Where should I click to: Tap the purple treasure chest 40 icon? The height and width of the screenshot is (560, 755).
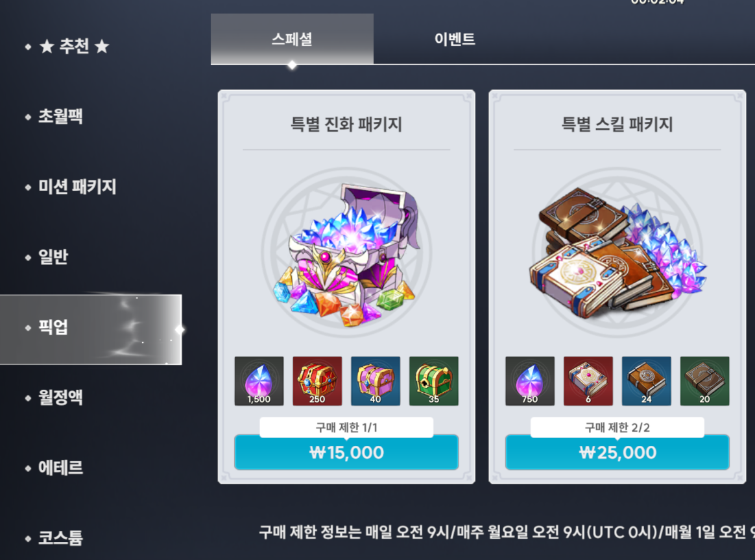click(x=376, y=381)
